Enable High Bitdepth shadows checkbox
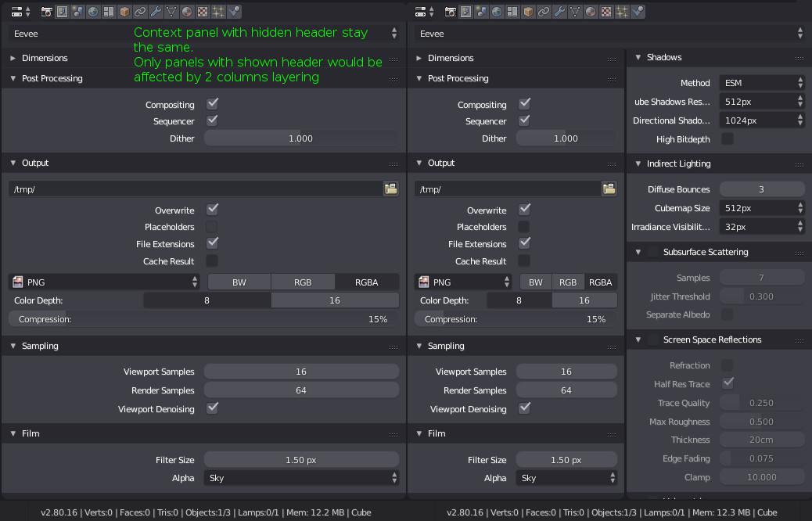The height and width of the screenshot is (521, 812). coord(728,138)
